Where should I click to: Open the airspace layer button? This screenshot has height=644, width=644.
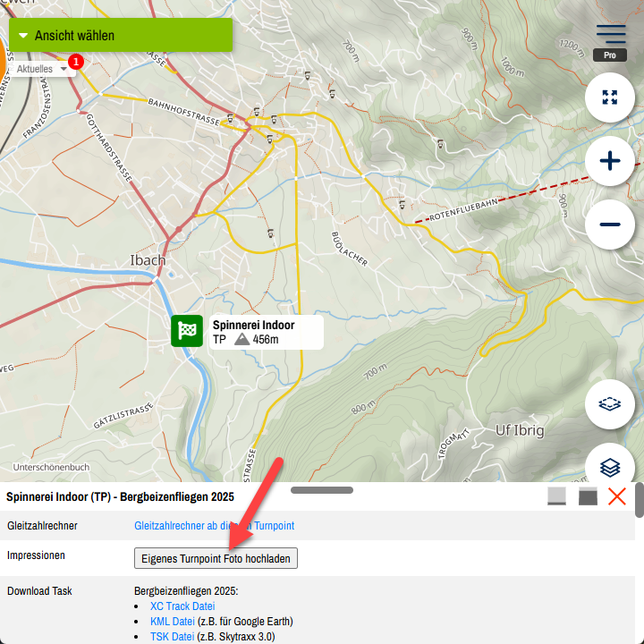coord(610,404)
